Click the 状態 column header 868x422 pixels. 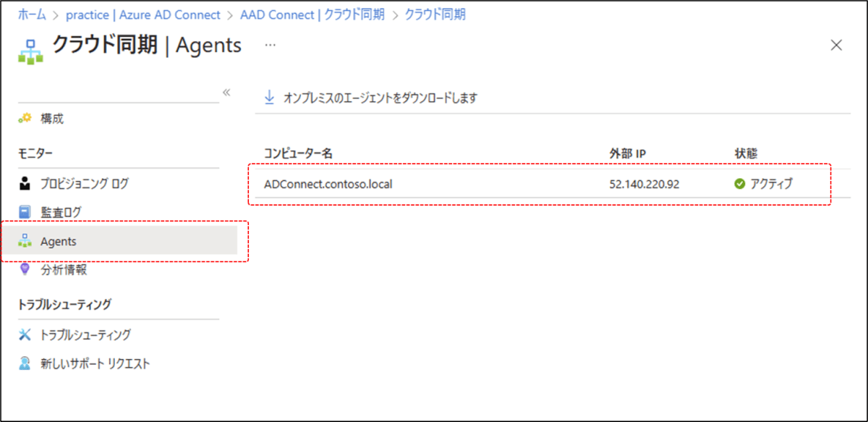[x=745, y=153]
